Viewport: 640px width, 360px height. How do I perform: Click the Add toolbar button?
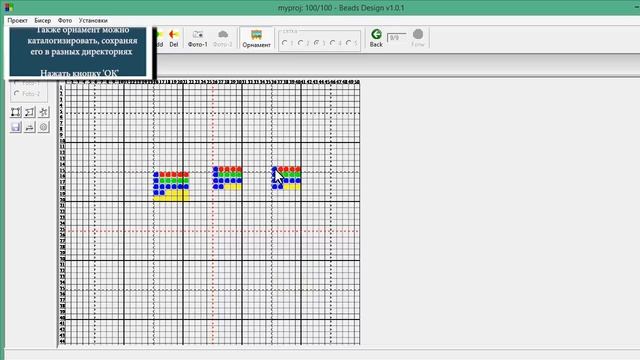(x=159, y=38)
